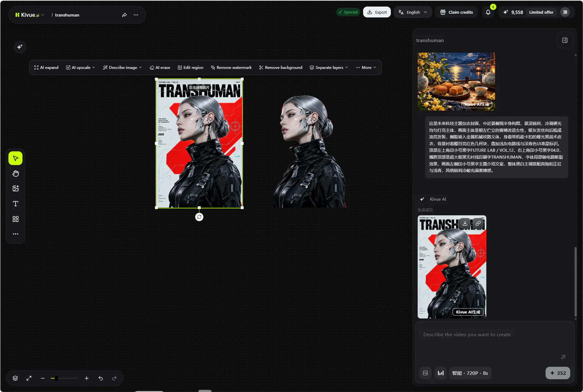Open project options three-dot menu
Image resolution: width=583 pixels, height=392 pixels.
coord(136,15)
